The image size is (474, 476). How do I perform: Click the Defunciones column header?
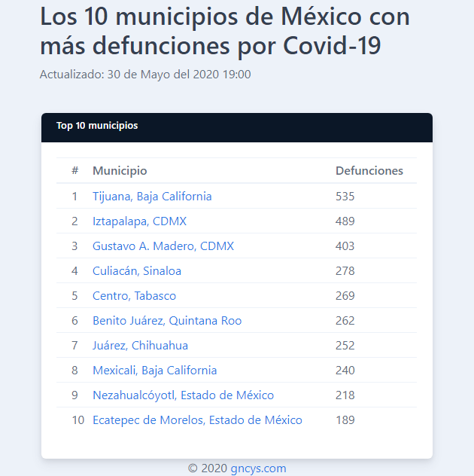pos(369,171)
